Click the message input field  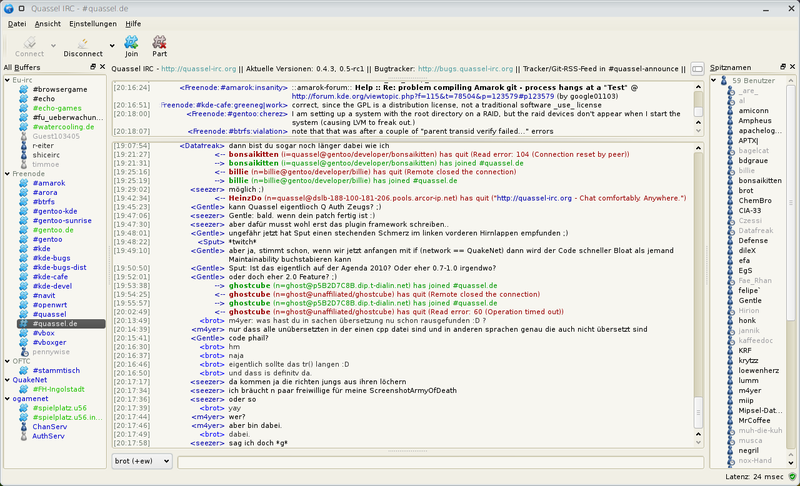(440, 462)
